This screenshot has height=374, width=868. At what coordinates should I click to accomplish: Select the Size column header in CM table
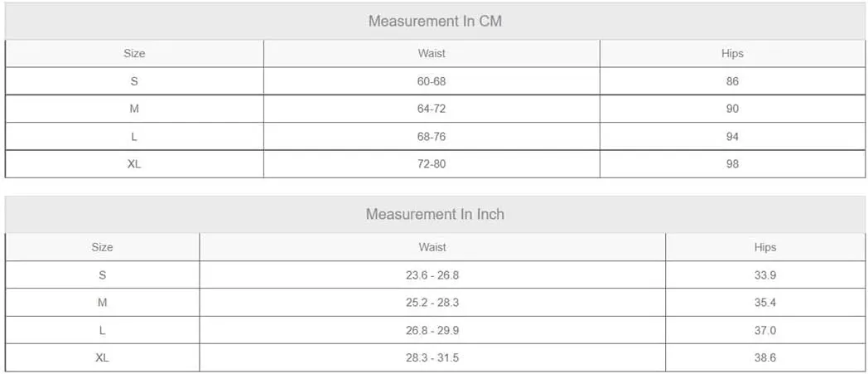pyautogui.click(x=134, y=54)
